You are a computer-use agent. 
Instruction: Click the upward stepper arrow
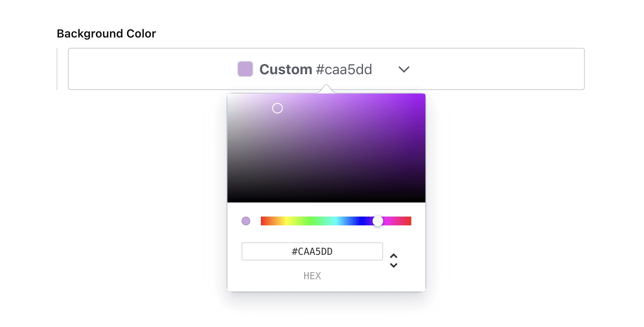pyautogui.click(x=393, y=256)
